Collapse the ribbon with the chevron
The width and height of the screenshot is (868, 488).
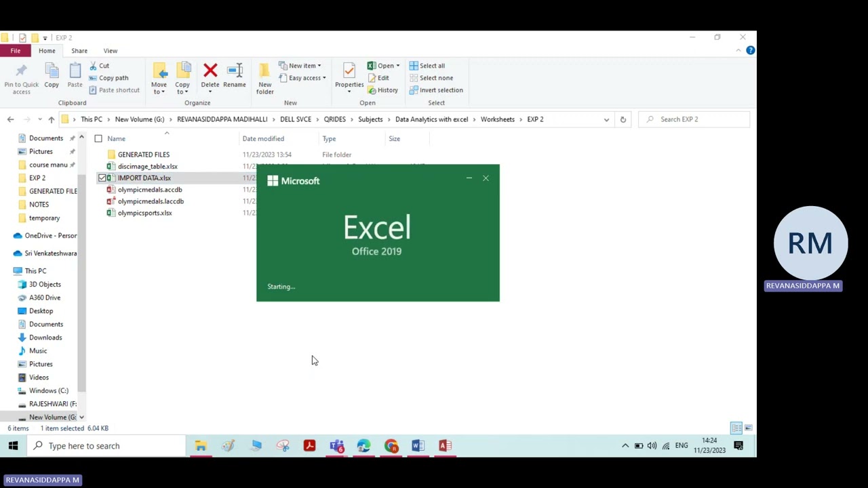738,50
